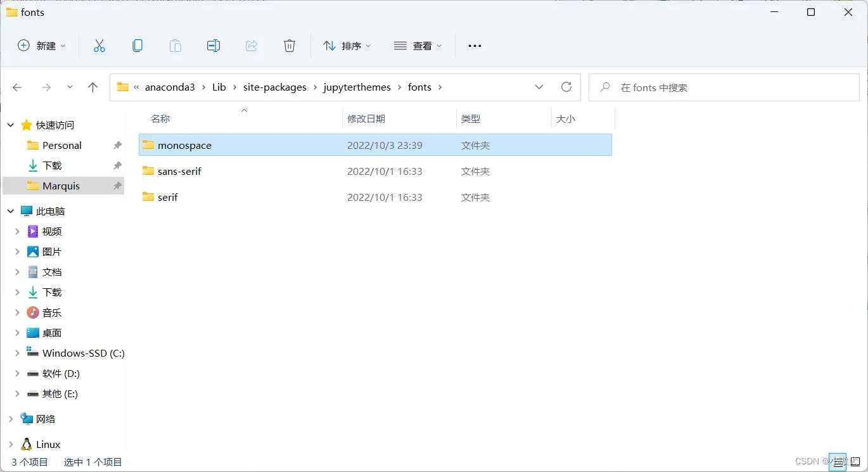
Task: Select 软件 (D:) drive
Action: pyautogui.click(x=61, y=373)
